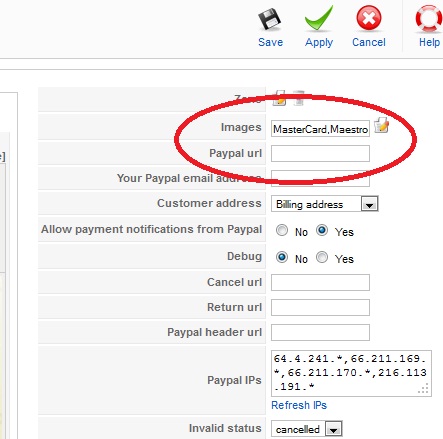The height and width of the screenshot is (439, 443).
Task: Select No for Debug option
Action: coord(282,257)
